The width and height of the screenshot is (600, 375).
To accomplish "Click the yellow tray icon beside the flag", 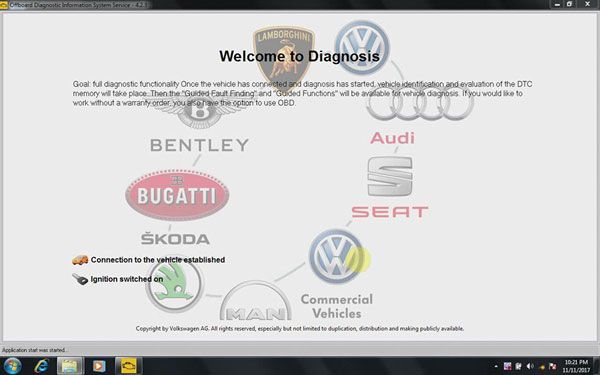I will (542, 367).
